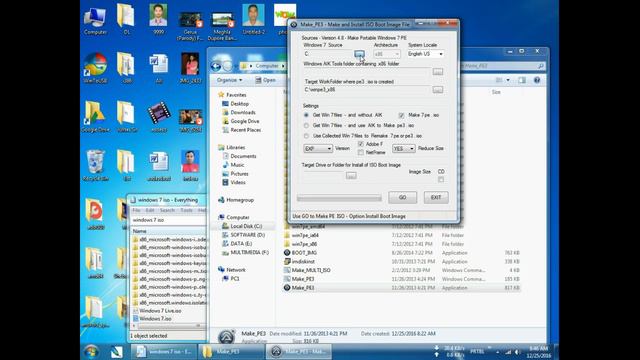Viewport: 640px width, 360px height.
Task: Select 'Use Collected Win 7 files to Remake' option
Action: tap(306, 136)
